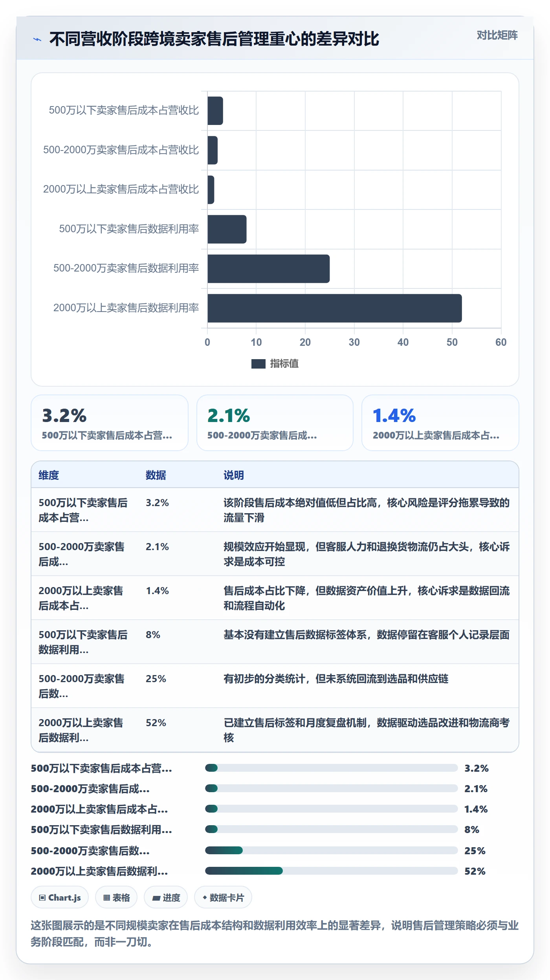550x980 pixels.
Task: Click the table description starting with 有初步的分类统计
Action: pos(336,679)
